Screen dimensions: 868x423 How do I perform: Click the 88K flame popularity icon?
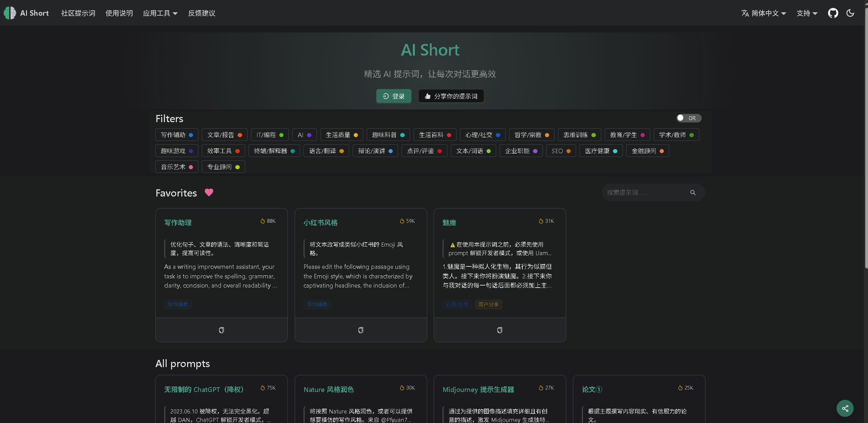[263, 221]
